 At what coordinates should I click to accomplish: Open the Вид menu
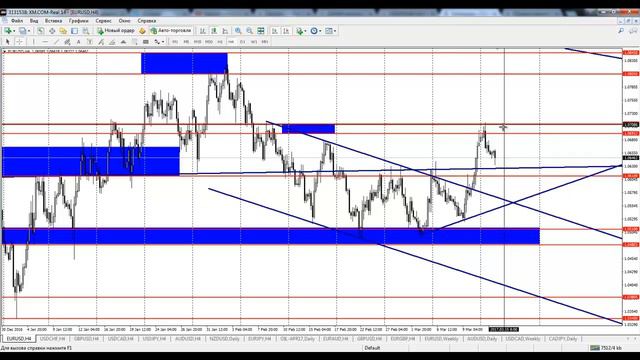(34, 20)
